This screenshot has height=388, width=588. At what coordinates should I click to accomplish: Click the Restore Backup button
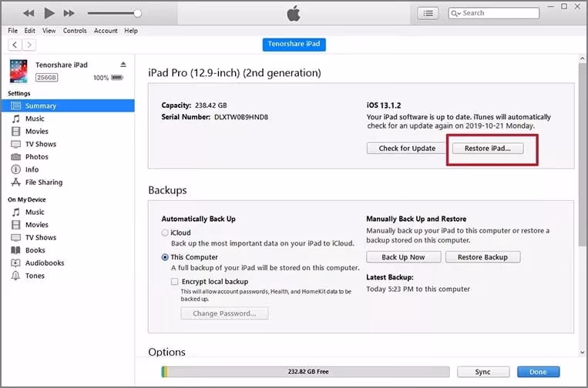click(482, 257)
